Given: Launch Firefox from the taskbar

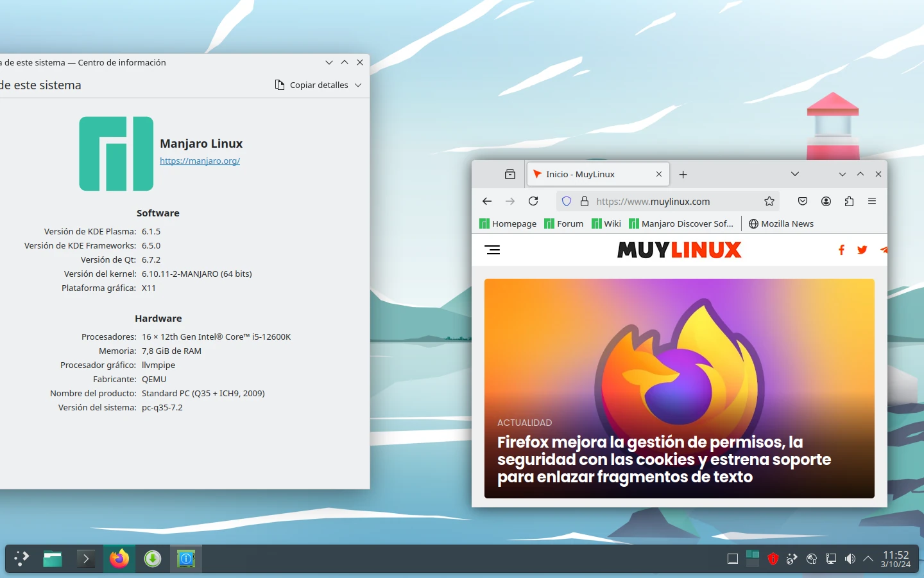Looking at the screenshot, I should click(x=119, y=559).
